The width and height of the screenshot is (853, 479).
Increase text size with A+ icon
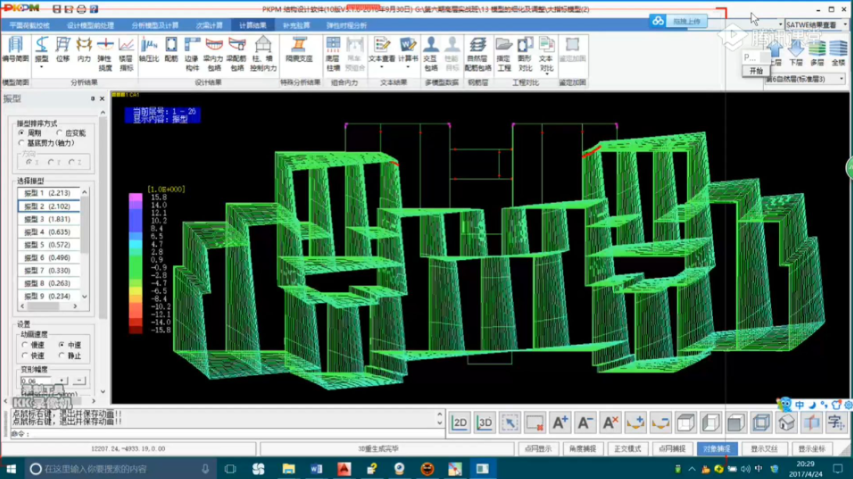click(x=560, y=422)
